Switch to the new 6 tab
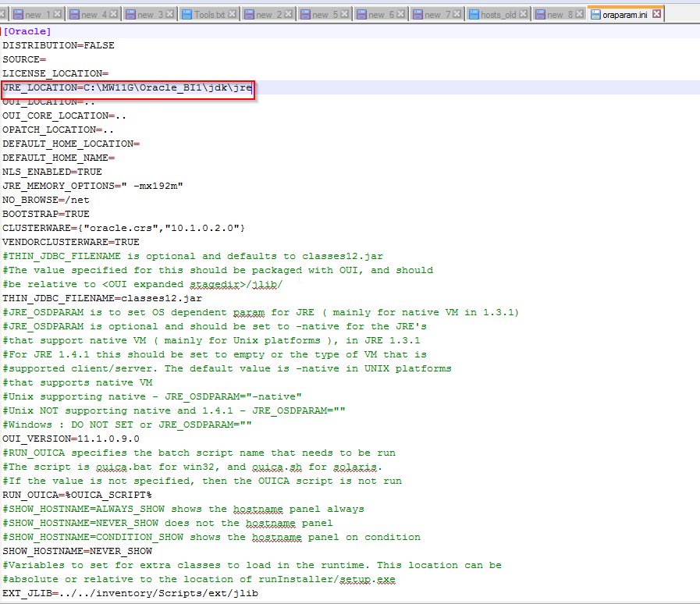The image size is (700, 604). [381, 15]
